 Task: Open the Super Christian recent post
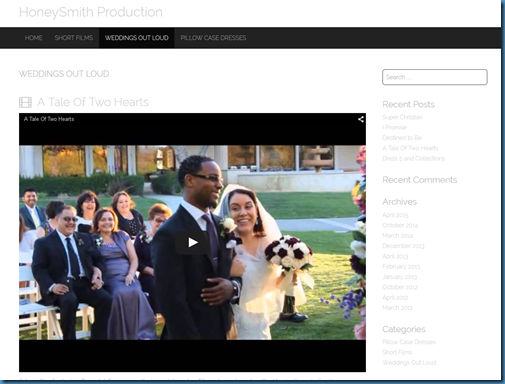point(402,117)
